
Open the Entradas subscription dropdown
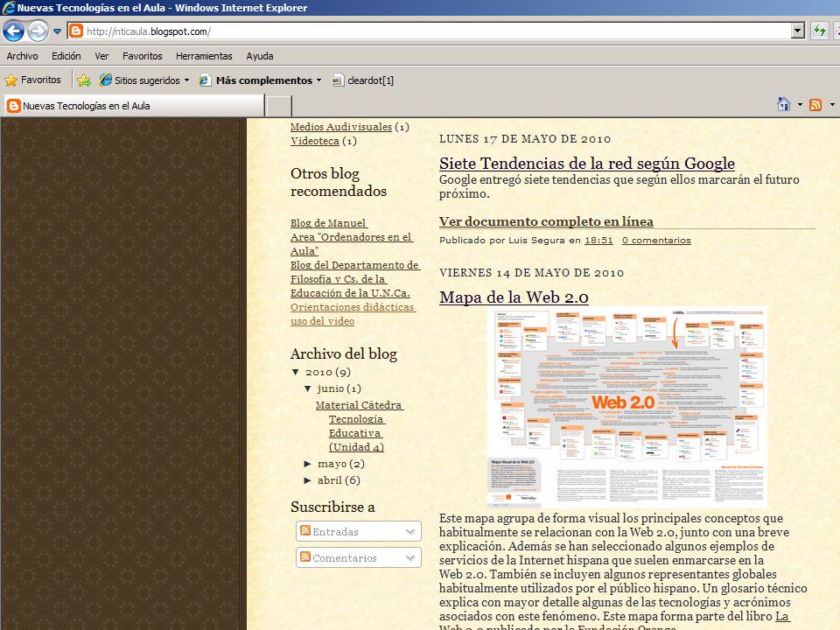pyautogui.click(x=359, y=531)
